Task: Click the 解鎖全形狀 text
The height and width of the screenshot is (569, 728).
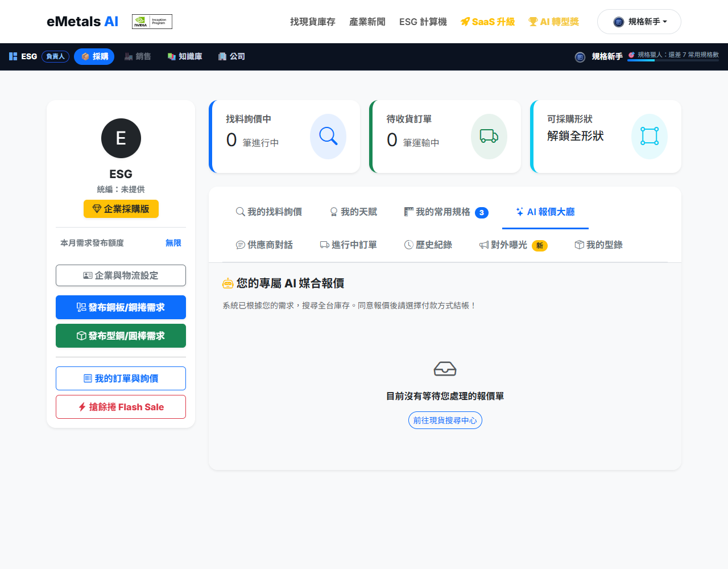Action: pos(576,136)
